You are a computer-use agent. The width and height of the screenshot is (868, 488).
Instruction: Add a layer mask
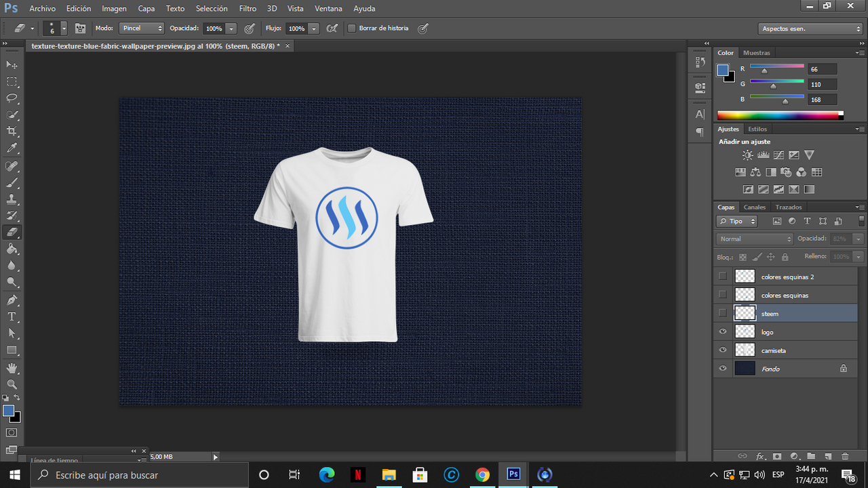tap(777, 456)
